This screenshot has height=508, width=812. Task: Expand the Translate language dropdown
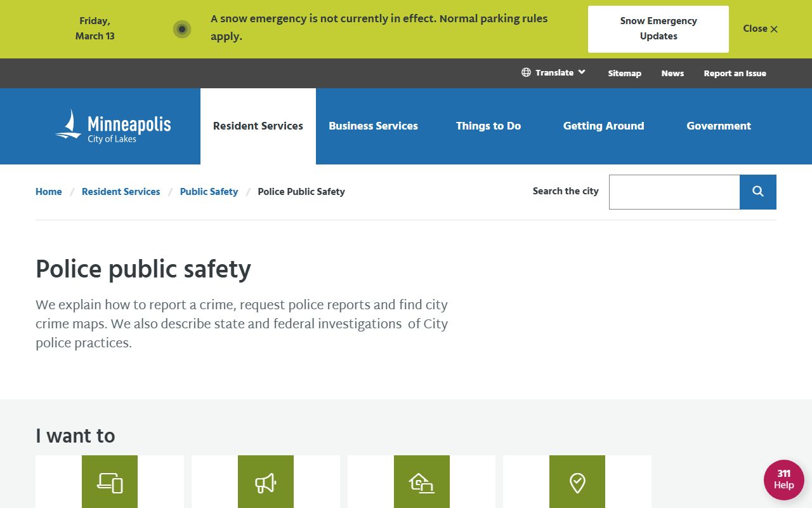(554, 72)
